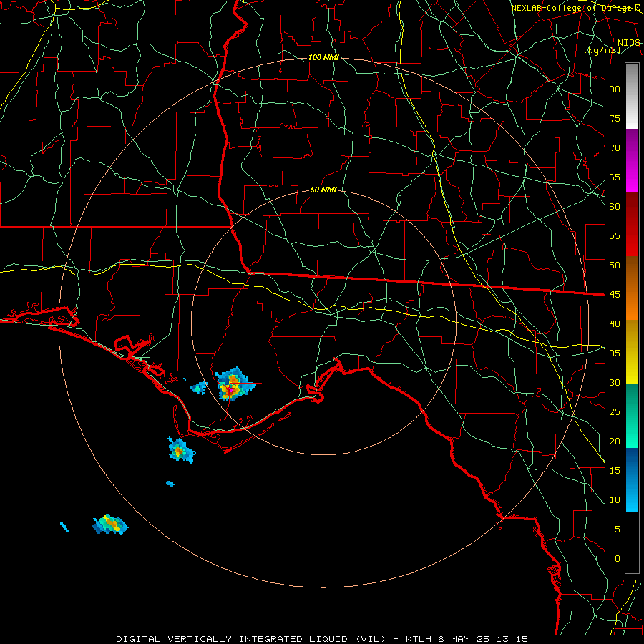Pick the blue segment of the VIL color bar

point(632,479)
